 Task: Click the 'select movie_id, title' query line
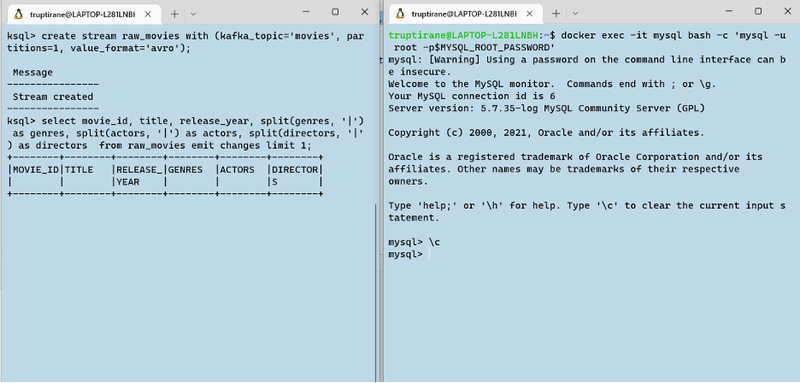[185, 134]
